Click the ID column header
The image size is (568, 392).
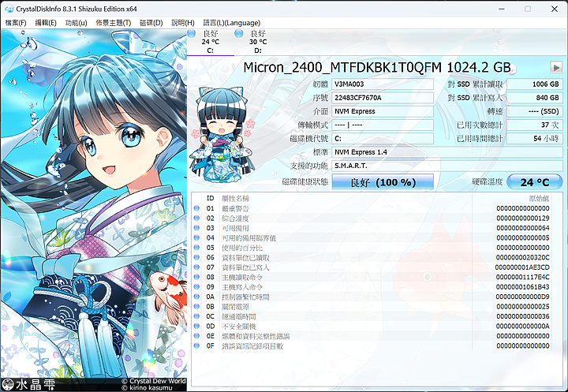(211, 198)
